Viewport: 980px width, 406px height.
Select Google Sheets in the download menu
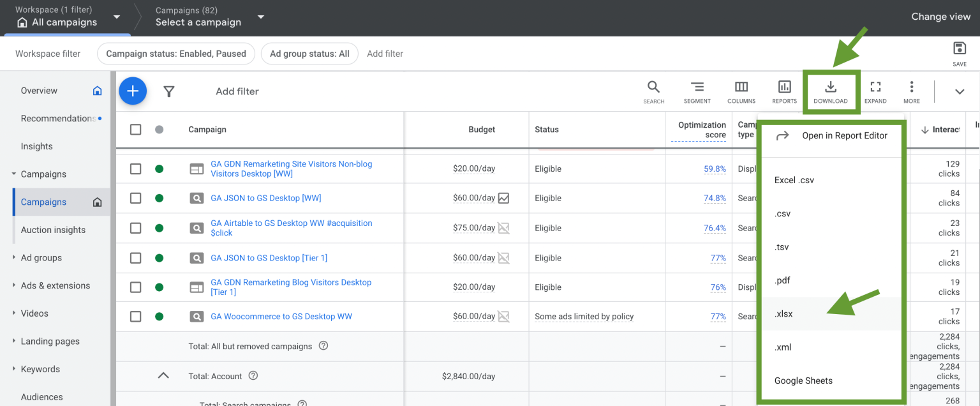click(x=803, y=380)
